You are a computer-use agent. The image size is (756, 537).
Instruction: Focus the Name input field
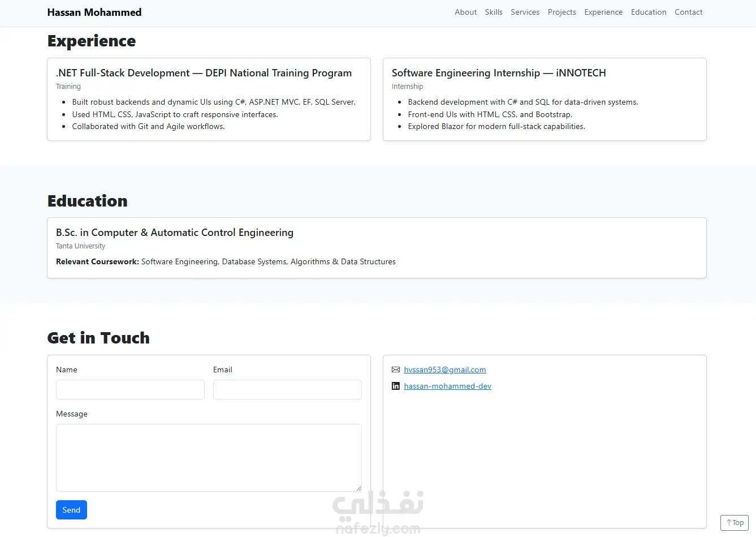tap(130, 390)
